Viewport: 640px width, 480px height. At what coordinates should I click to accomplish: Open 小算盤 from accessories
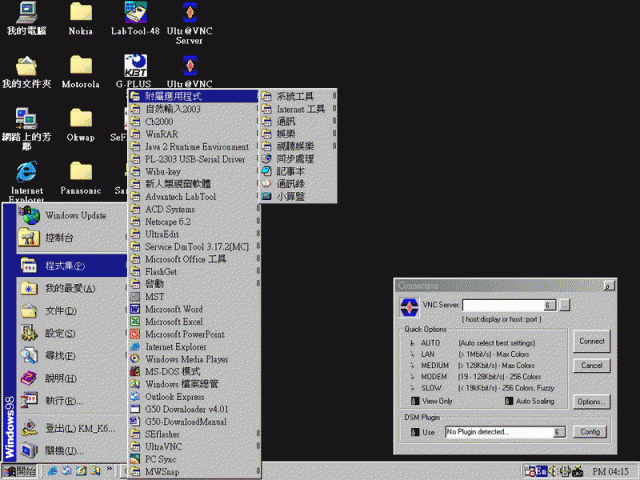coord(298,196)
